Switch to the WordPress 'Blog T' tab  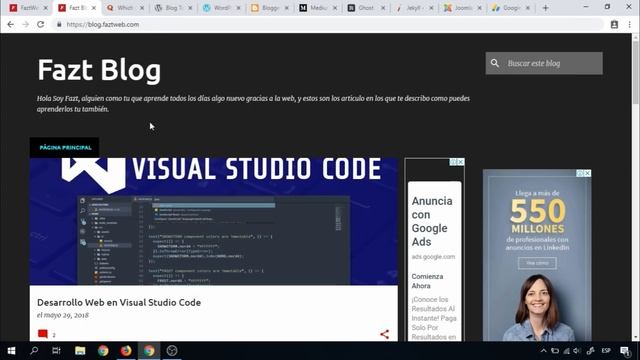pos(173,8)
